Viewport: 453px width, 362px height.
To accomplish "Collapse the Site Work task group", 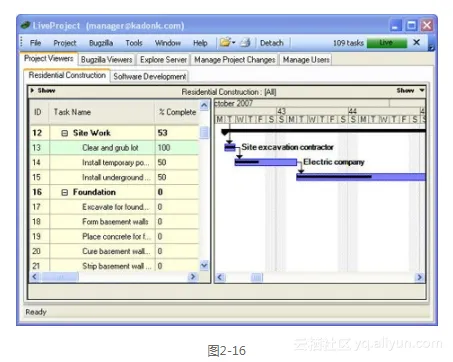I will coord(65,133).
